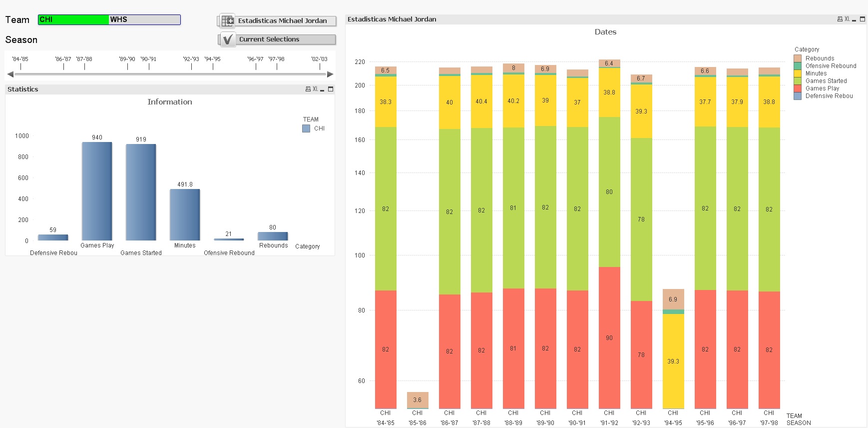Click the Statistics chart caption title
This screenshot has width=868, height=428.
(23, 89)
